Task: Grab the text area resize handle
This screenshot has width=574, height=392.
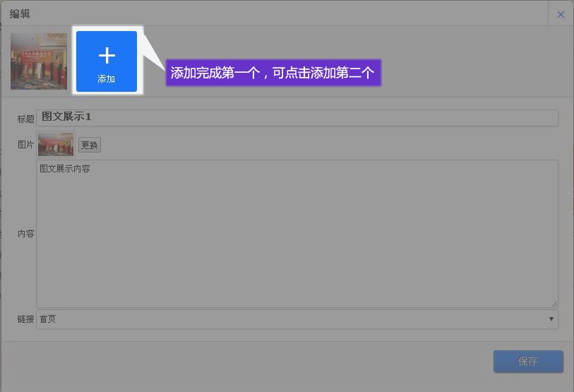Action: 554,304
